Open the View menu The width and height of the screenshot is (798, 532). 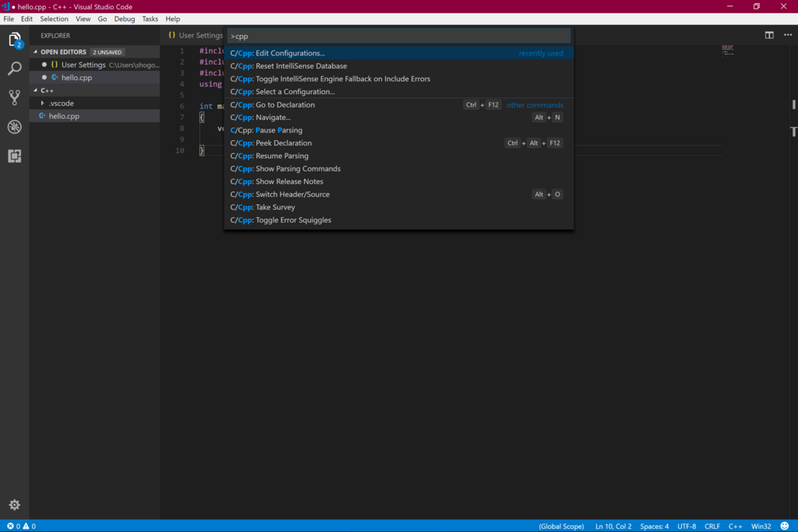click(83, 19)
